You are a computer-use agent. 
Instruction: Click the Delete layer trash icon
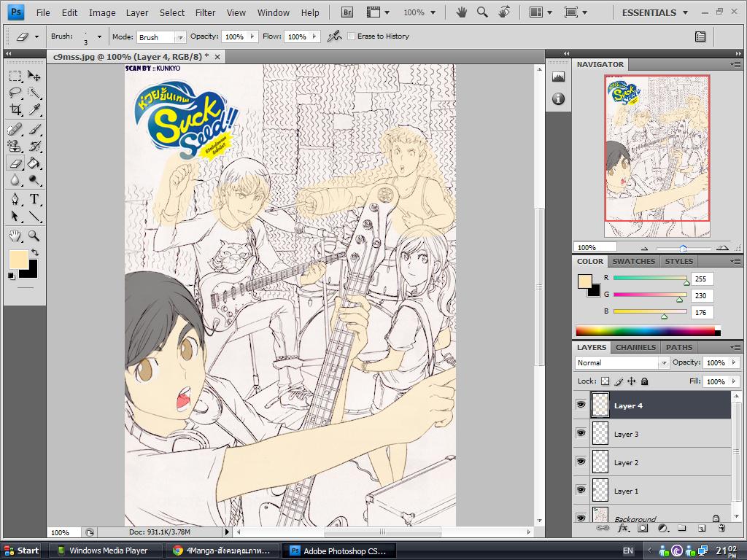pyautogui.click(x=721, y=528)
